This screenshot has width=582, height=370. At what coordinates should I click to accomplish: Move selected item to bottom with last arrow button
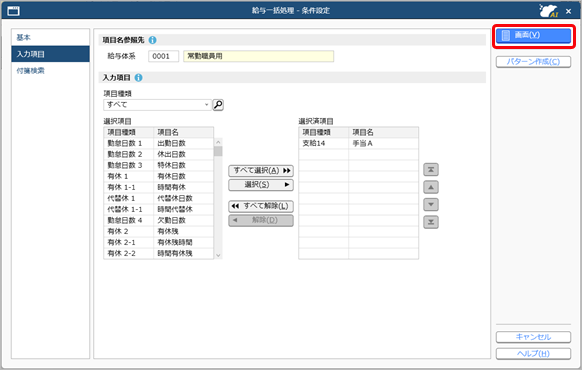click(431, 222)
